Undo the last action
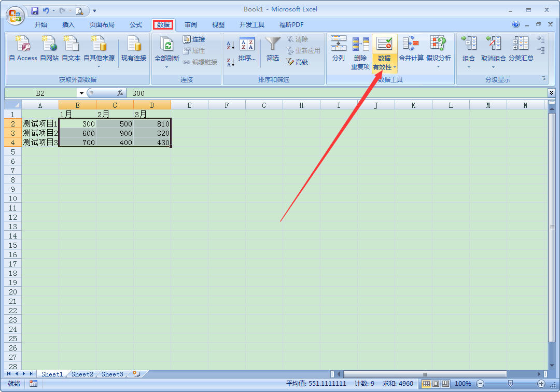The image size is (560, 392). 46,11
